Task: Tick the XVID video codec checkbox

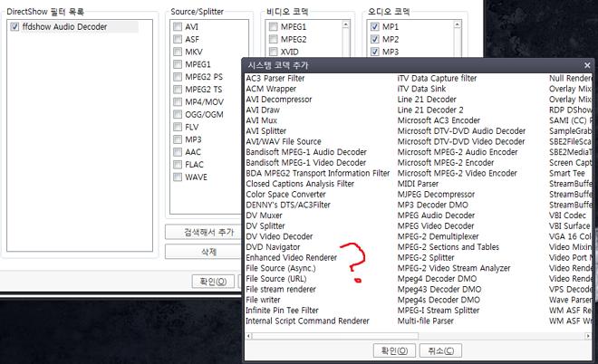Action: 273,52
